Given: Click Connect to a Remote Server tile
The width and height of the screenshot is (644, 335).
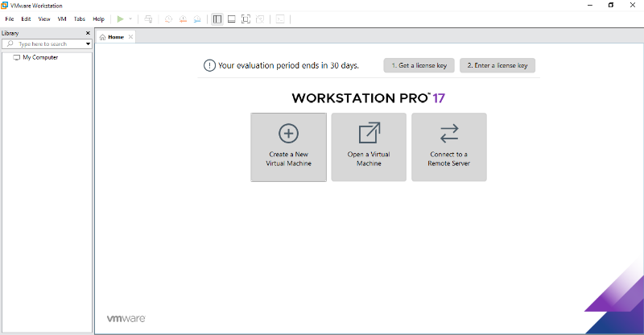Looking at the screenshot, I should (449, 147).
